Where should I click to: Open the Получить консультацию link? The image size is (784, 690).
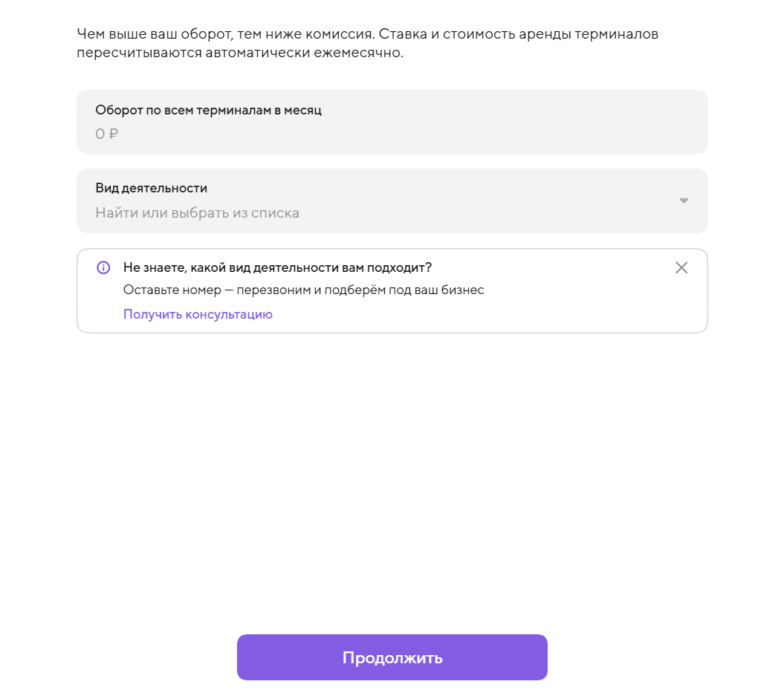(x=198, y=314)
